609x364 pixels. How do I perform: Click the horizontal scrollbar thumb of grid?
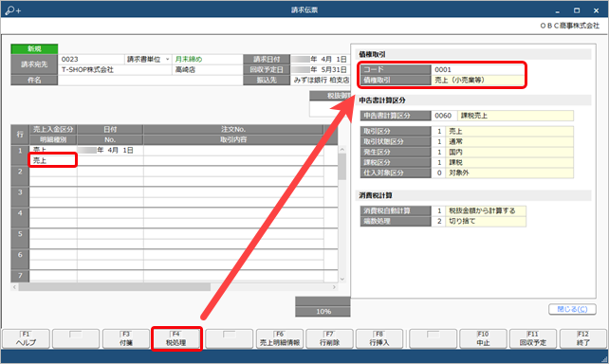point(114,287)
